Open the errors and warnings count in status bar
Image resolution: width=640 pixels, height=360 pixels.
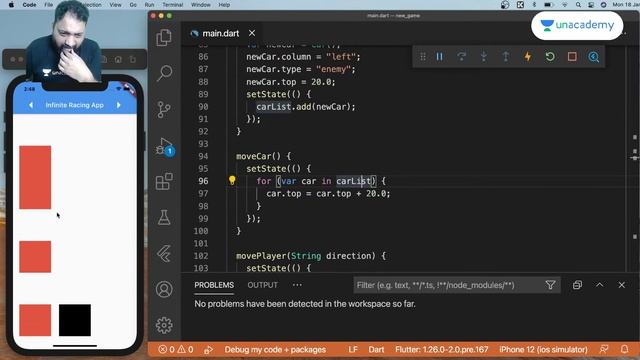click(x=176, y=350)
